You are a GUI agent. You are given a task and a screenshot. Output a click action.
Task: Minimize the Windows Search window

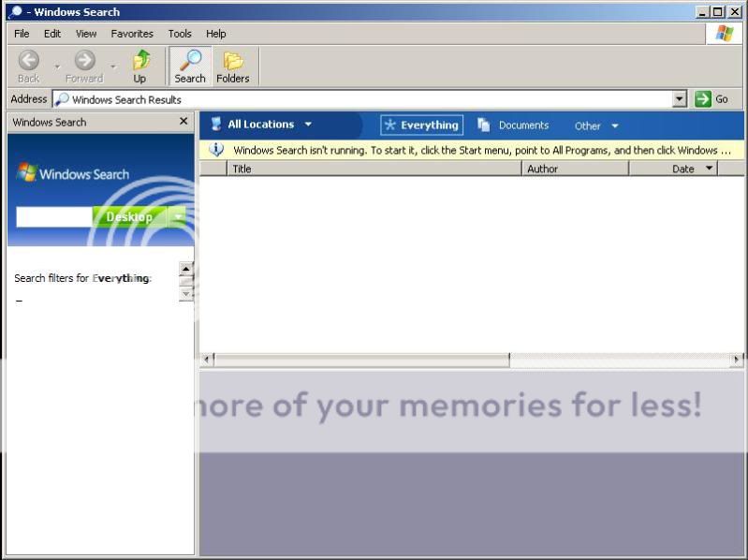coord(702,12)
